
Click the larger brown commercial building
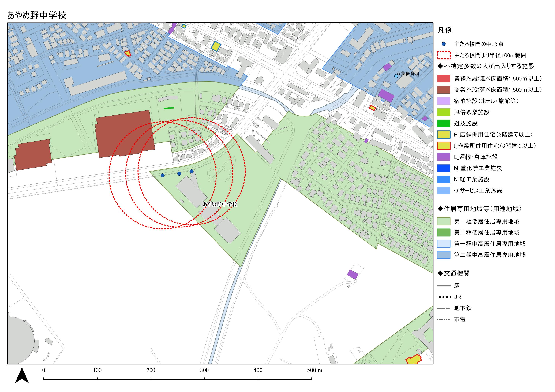coord(125,134)
